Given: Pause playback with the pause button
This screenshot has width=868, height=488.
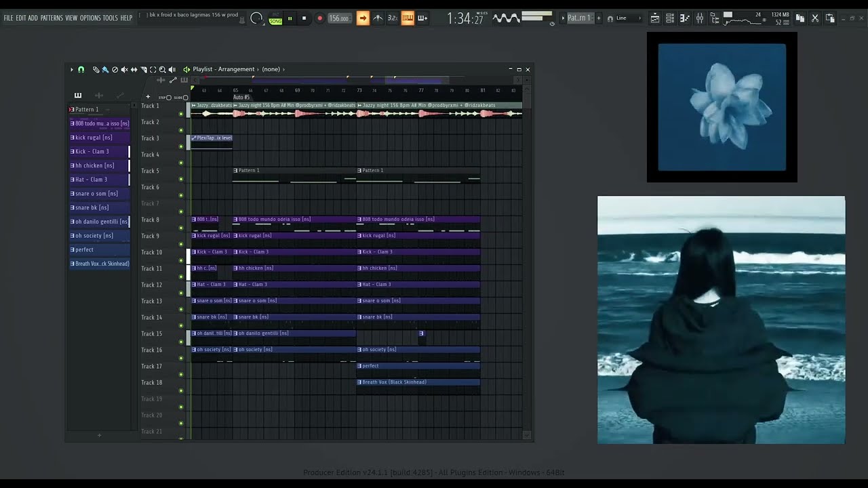Looking at the screenshot, I should pos(290,18).
